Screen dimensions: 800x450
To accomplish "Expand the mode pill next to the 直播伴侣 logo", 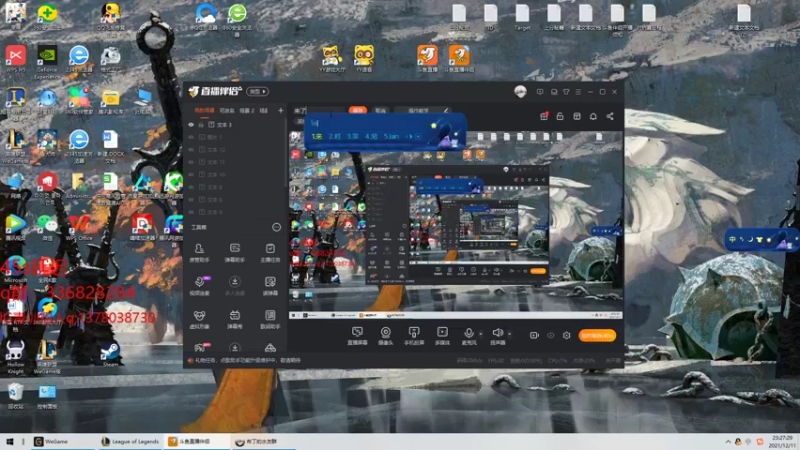I will point(258,91).
